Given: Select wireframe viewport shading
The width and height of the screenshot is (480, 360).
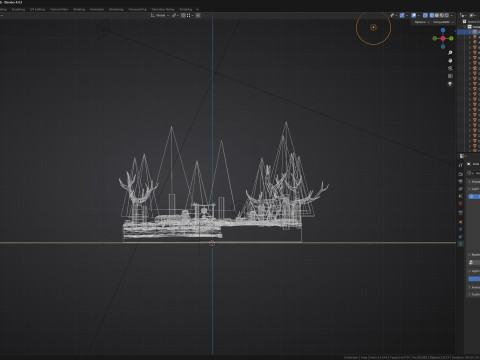Looking at the screenshot, I should coord(432,15).
